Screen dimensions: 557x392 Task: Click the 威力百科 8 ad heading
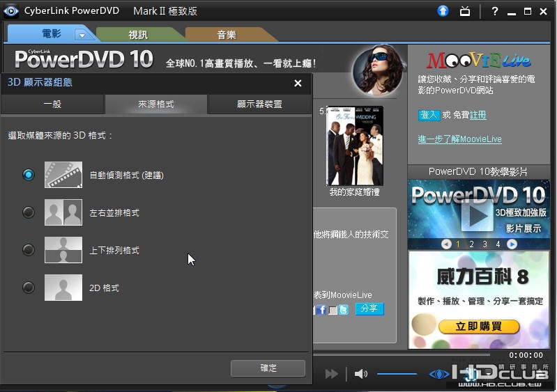482,276
